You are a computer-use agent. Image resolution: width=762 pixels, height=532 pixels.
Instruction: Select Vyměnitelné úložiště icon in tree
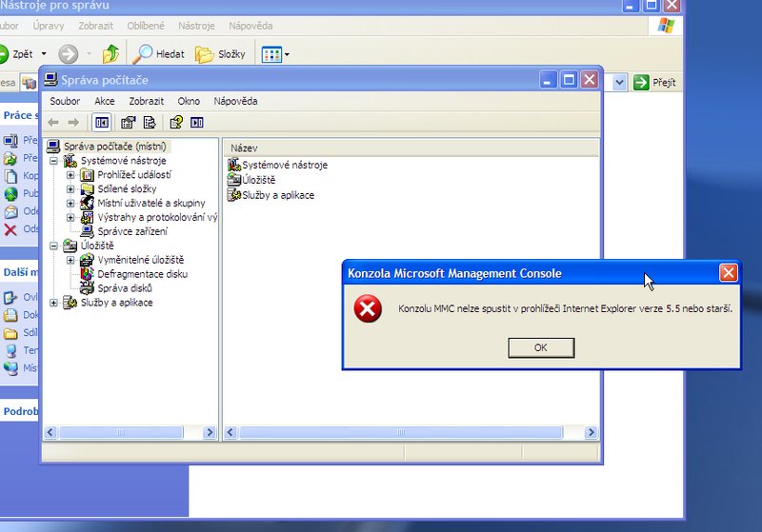click(x=87, y=260)
